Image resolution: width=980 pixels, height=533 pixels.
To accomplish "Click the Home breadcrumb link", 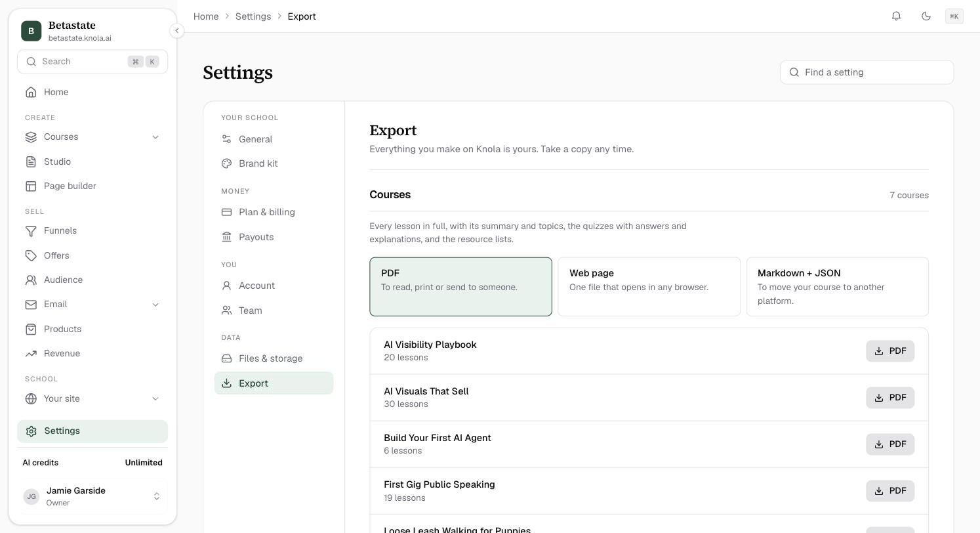I will point(206,16).
